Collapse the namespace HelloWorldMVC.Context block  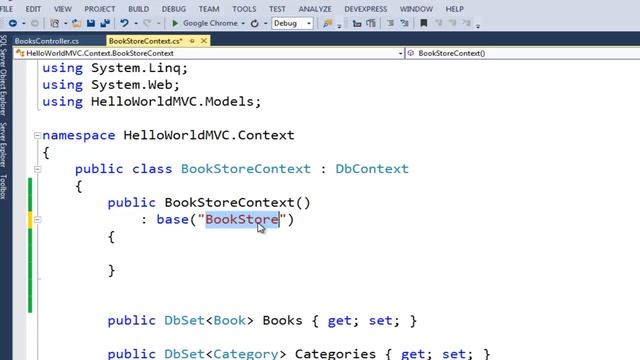37,136
